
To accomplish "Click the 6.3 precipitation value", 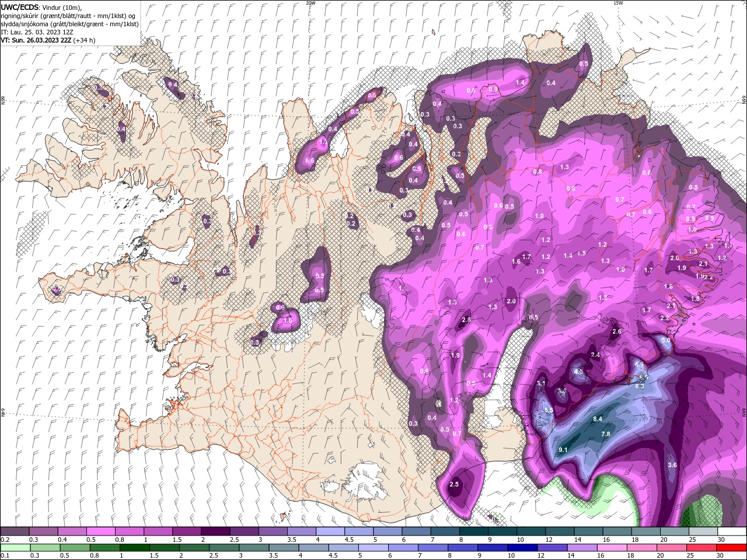I will (639, 386).
